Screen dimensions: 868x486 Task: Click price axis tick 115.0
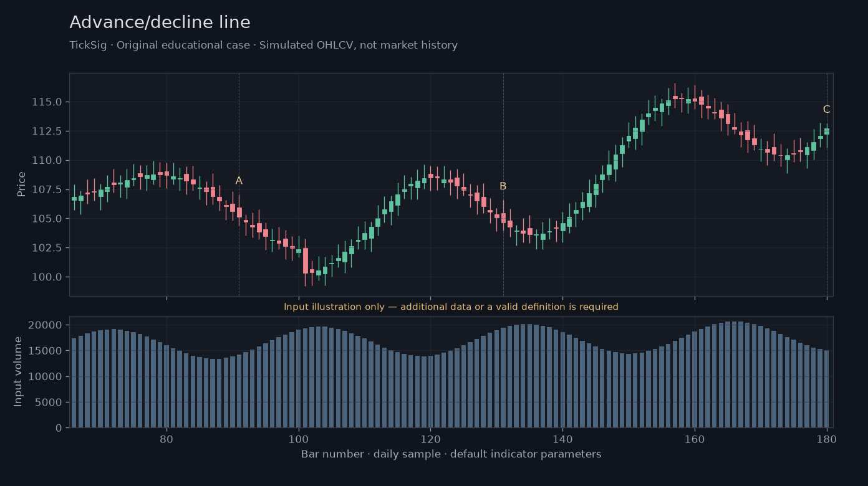47,102
